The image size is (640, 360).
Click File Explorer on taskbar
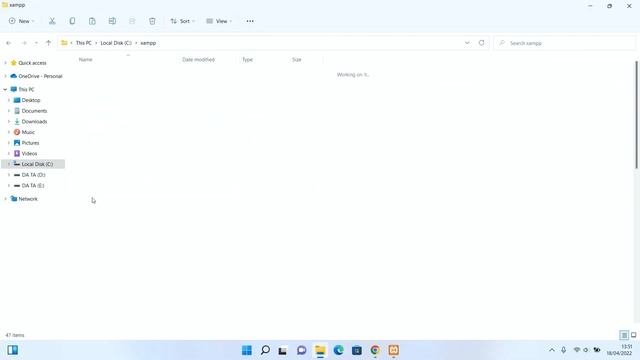click(320, 350)
